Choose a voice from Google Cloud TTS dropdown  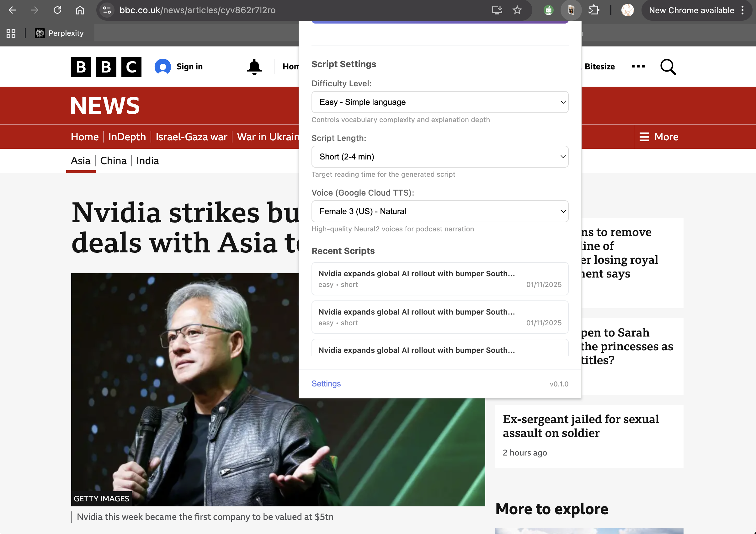[439, 212]
